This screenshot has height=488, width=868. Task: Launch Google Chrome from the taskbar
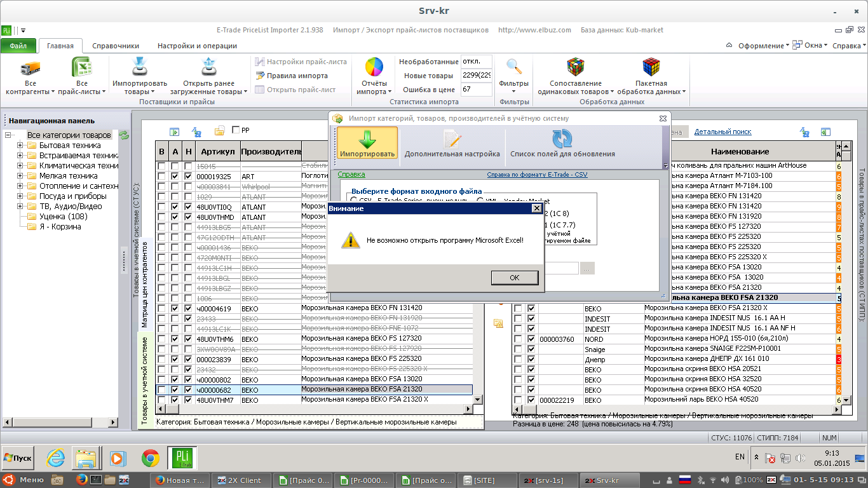[x=151, y=457]
